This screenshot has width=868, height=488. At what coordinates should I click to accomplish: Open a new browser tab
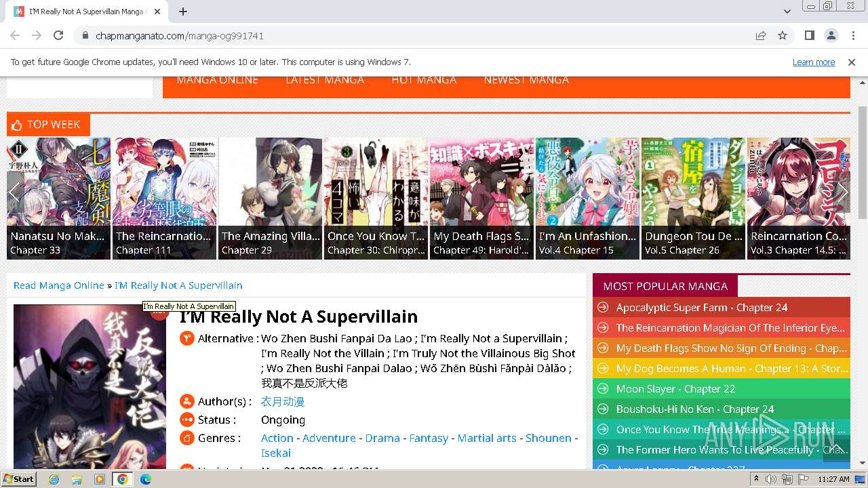pyautogui.click(x=183, y=12)
